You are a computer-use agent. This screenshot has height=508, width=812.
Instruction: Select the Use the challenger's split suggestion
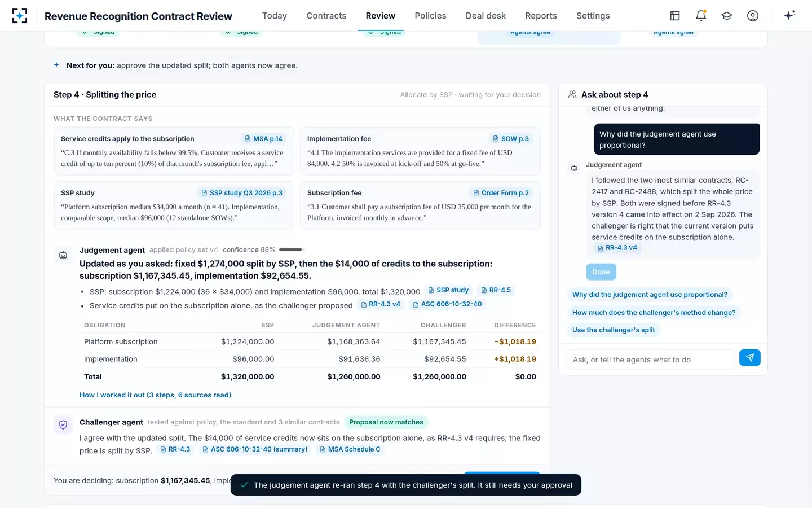pos(614,330)
